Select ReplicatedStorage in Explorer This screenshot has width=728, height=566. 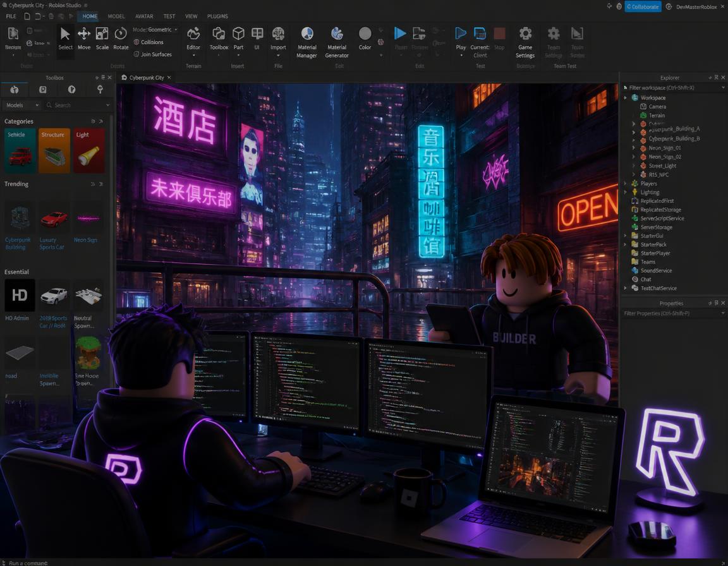tap(660, 210)
